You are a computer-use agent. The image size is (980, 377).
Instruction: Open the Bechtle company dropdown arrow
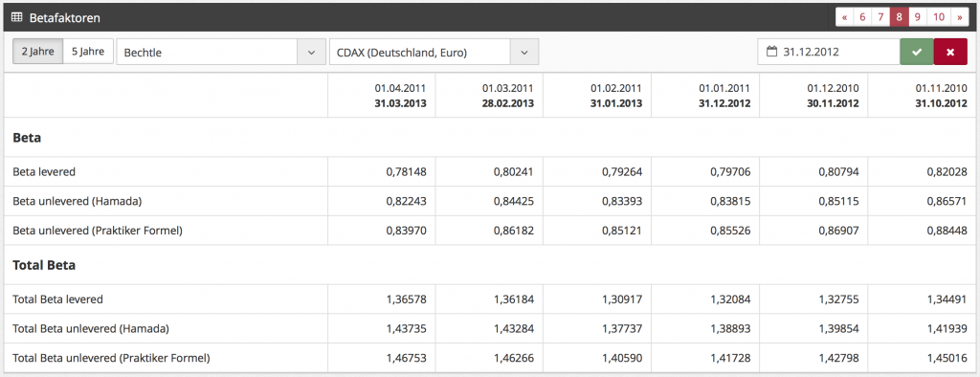311,53
